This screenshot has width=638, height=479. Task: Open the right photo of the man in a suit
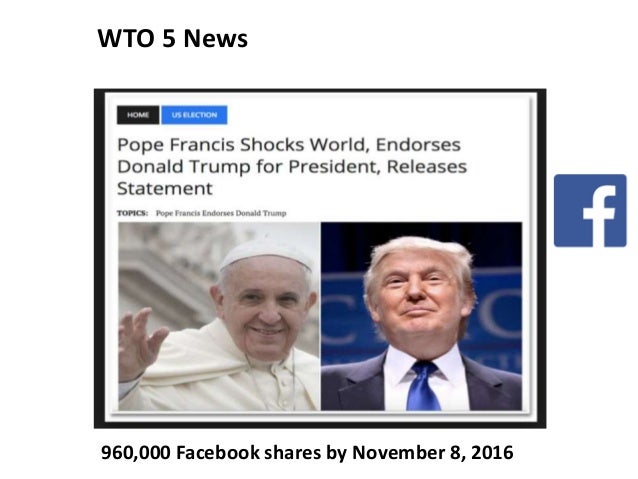[422, 316]
